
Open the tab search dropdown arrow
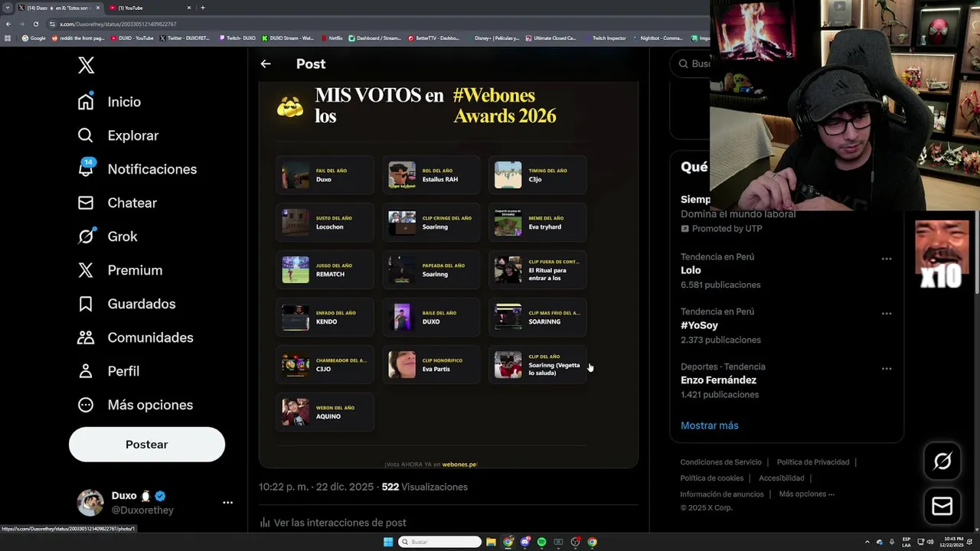[x=8, y=8]
